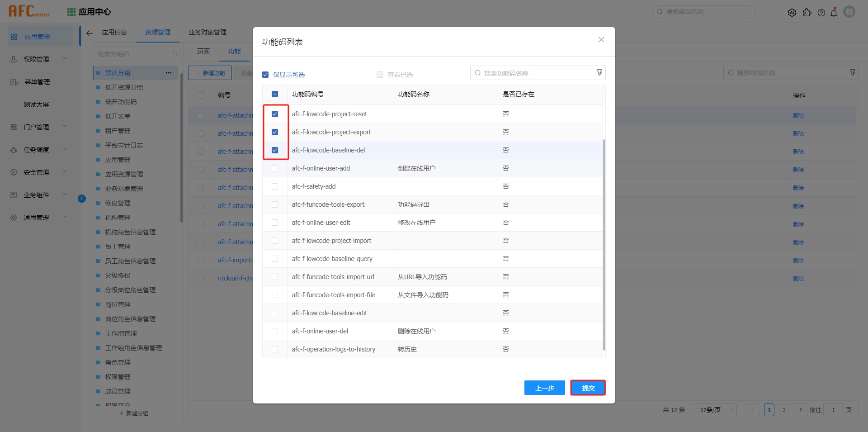Switch to the 业务对象管理 tab
The width and height of the screenshot is (868, 432).
tap(207, 33)
